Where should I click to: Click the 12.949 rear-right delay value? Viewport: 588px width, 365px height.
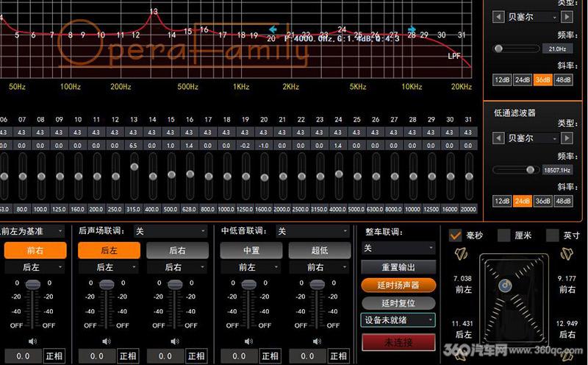click(567, 323)
